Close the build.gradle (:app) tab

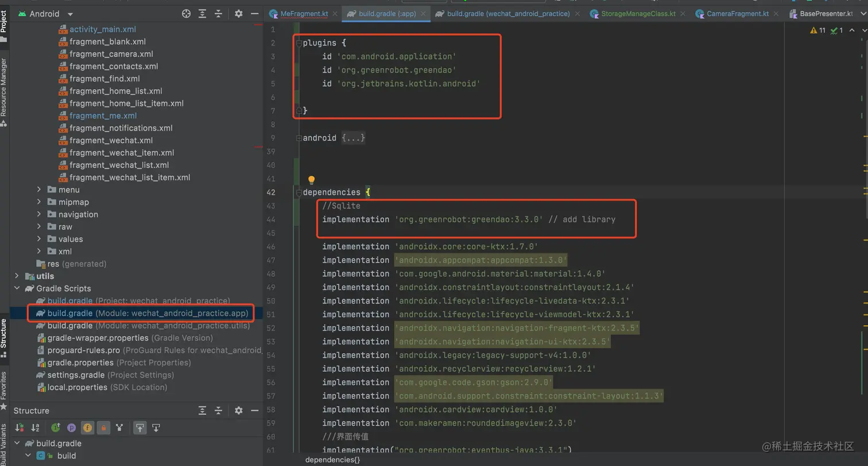click(x=423, y=14)
